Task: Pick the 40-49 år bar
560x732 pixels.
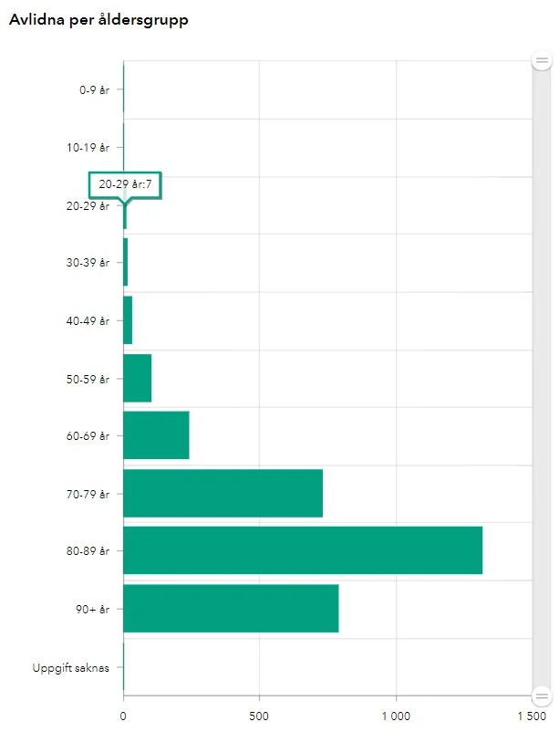Action: coord(128,320)
